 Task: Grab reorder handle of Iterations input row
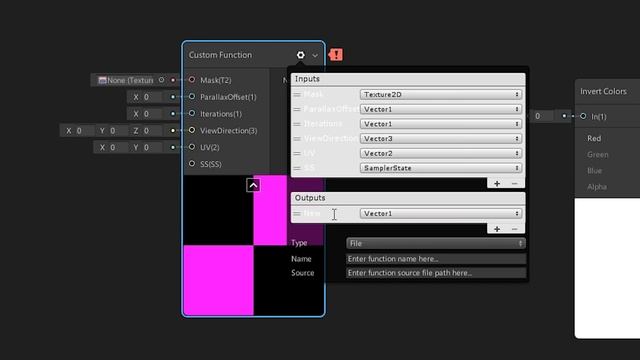[297, 124]
